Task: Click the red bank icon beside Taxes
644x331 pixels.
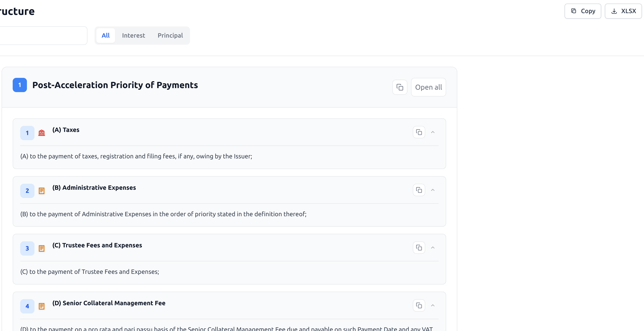Action: (x=41, y=133)
